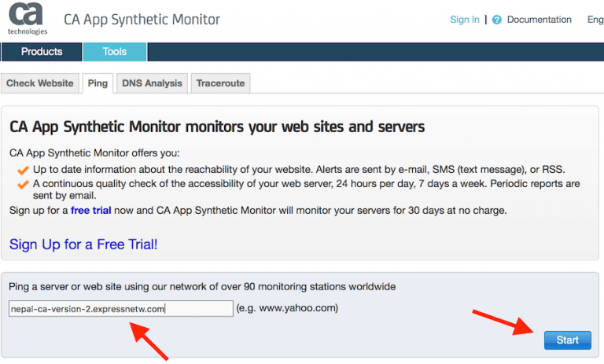Click the Documentation help question-mark icon
The height and width of the screenshot is (364, 604).
(496, 20)
